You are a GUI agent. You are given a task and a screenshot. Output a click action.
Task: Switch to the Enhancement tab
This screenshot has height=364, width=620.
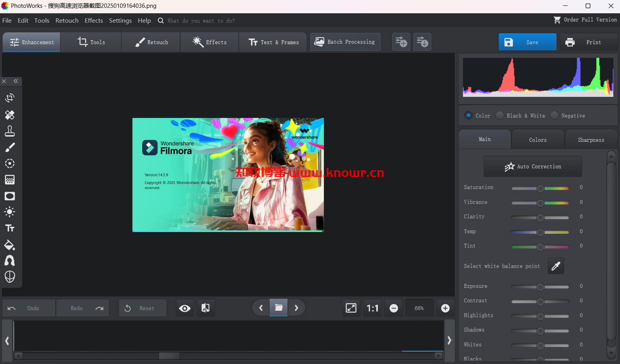coord(32,42)
